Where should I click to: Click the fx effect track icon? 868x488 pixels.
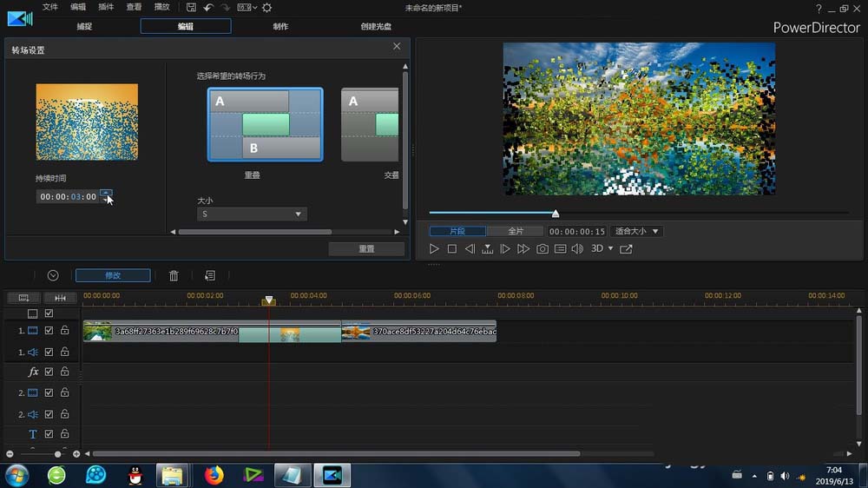click(33, 372)
